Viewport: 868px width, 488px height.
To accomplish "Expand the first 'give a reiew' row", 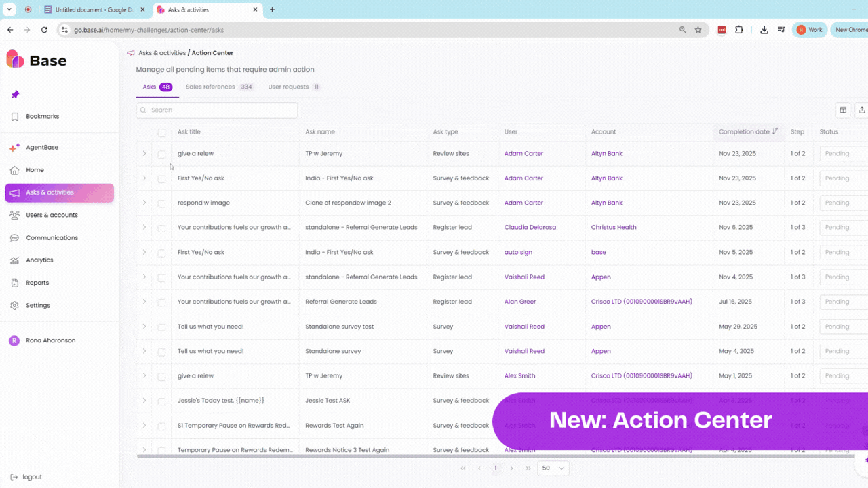I will 144,154.
